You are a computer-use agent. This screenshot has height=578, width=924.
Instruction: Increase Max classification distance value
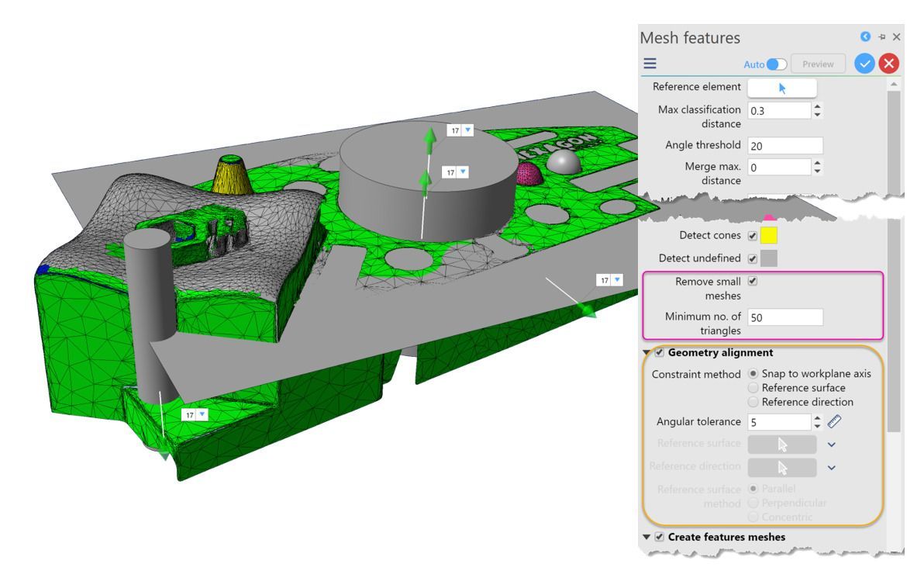coord(817,107)
